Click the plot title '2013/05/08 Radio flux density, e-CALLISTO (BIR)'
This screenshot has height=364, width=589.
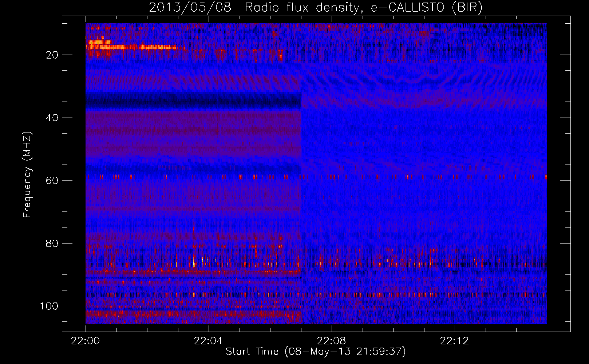[x=316, y=8]
